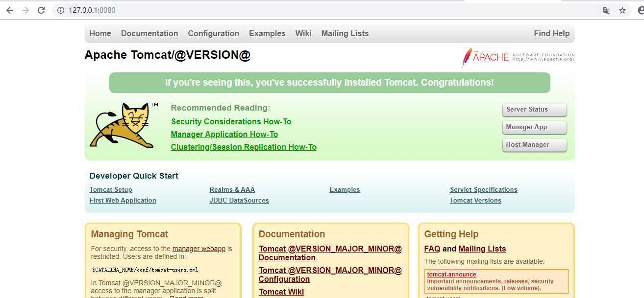Reload the page with the refresh icon
Viewport: 644px width, 298px height.
coord(41,10)
